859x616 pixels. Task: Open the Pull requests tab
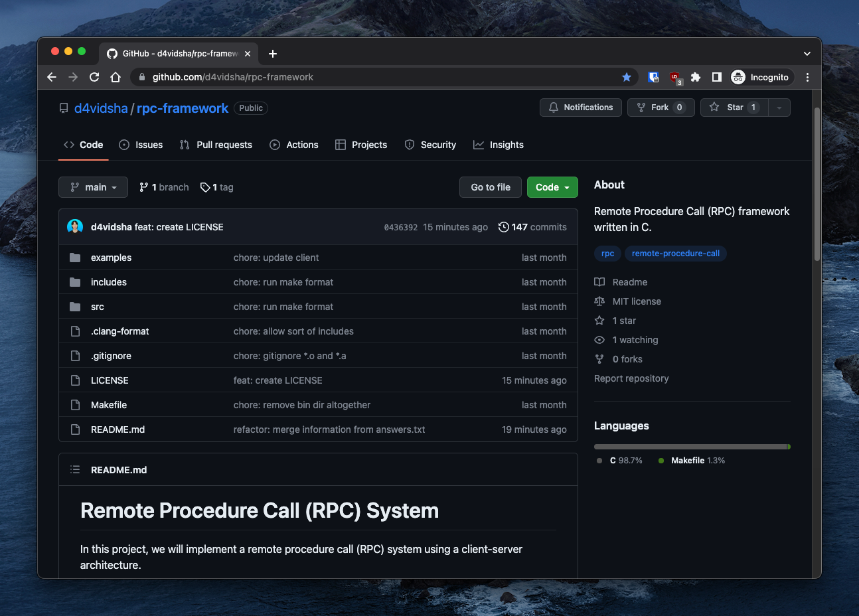coord(216,145)
